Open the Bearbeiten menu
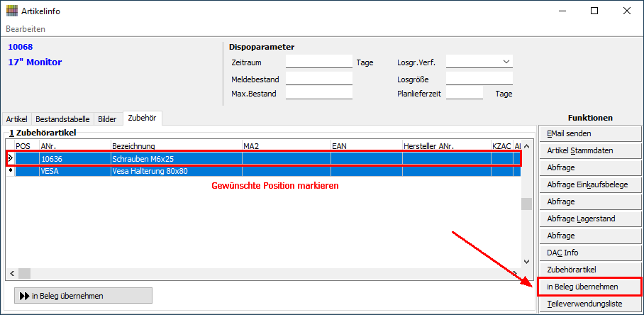Viewport: 644px width, 315px height. pyautogui.click(x=26, y=29)
